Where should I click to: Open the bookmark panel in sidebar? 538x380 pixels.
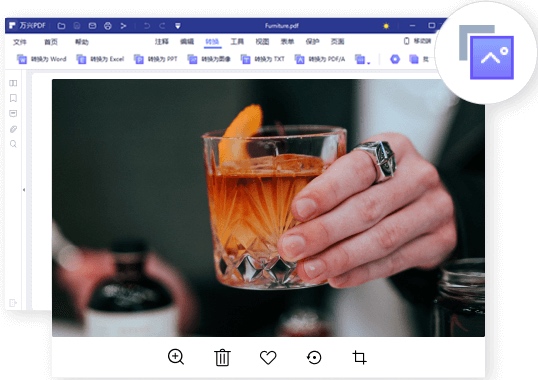coord(13,98)
